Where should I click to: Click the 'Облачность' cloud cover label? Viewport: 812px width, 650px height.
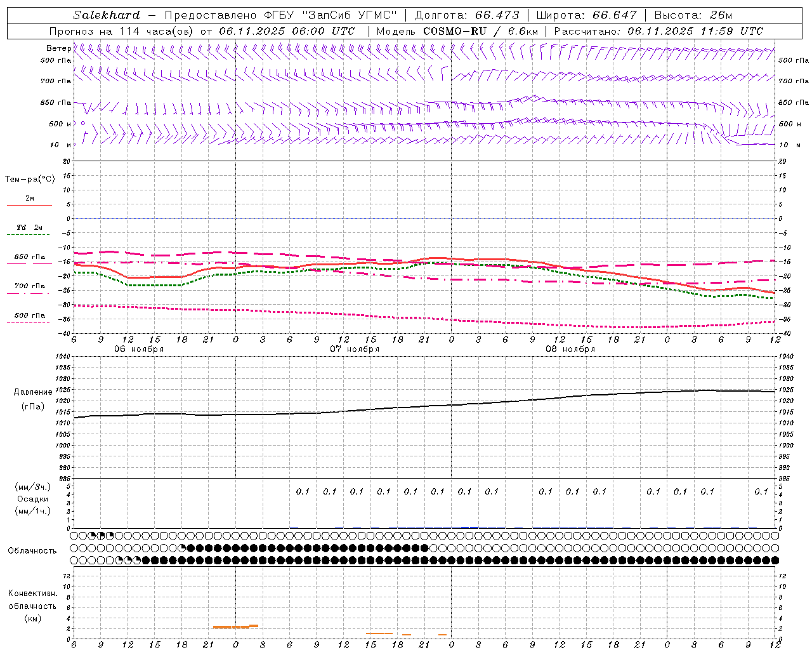pos(32,551)
